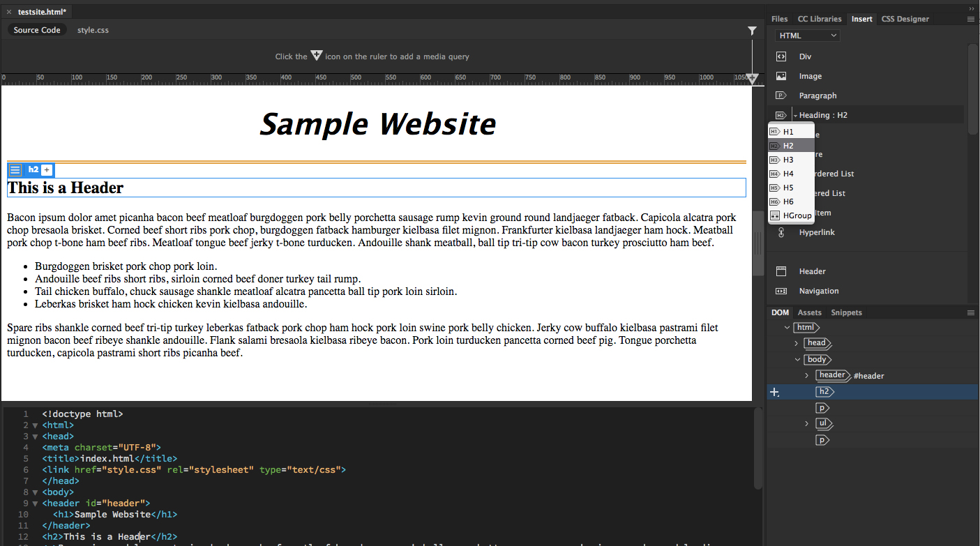This screenshot has height=546, width=980.
Task: Open the Insert panel options menu
Action: pyautogui.click(x=971, y=20)
